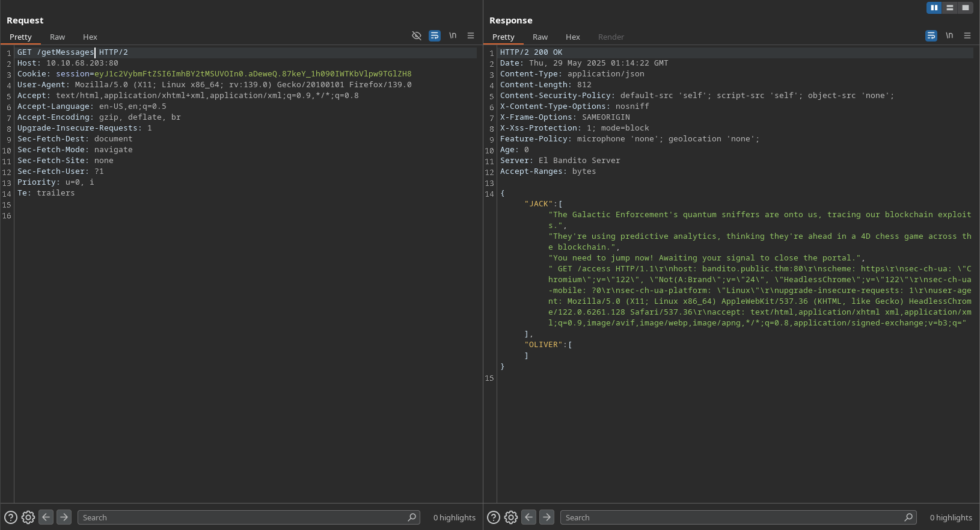Go to next match in Request search

pos(64,517)
